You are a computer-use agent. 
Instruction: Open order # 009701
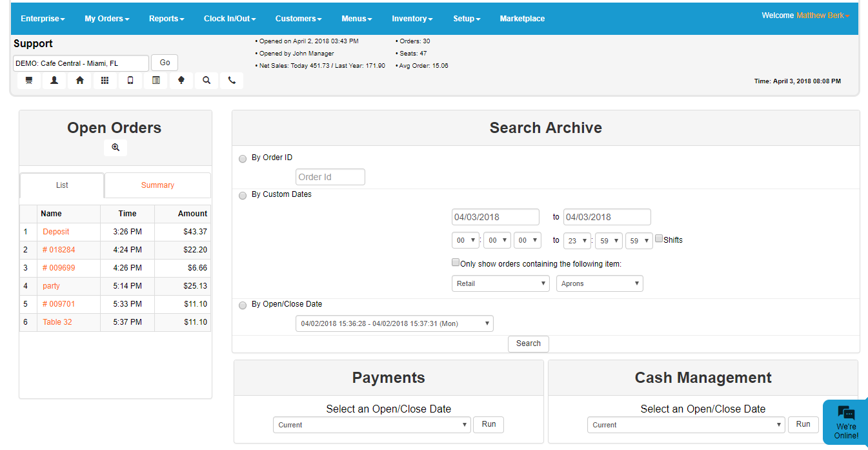[x=59, y=304]
